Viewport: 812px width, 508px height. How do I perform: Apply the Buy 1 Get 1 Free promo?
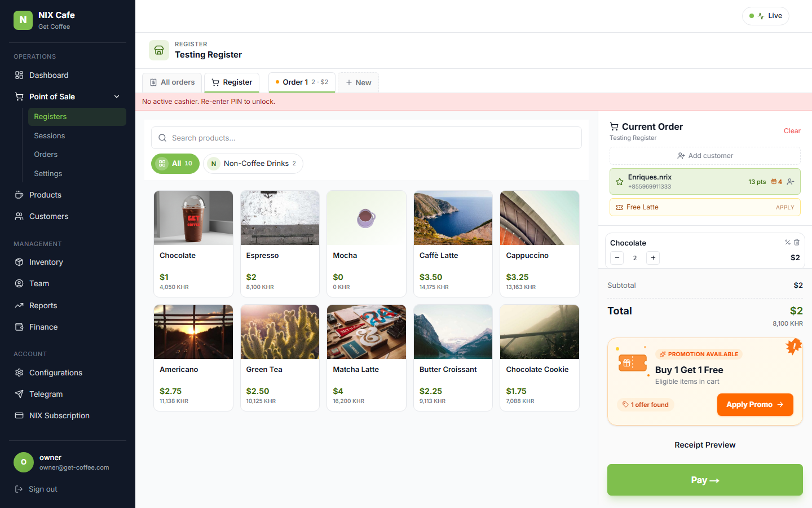tap(755, 405)
